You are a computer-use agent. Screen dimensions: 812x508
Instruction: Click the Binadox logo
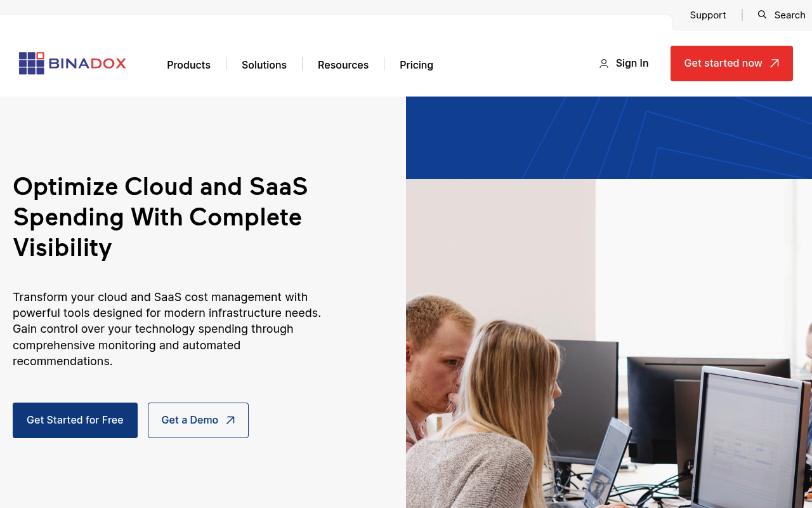[72, 63]
